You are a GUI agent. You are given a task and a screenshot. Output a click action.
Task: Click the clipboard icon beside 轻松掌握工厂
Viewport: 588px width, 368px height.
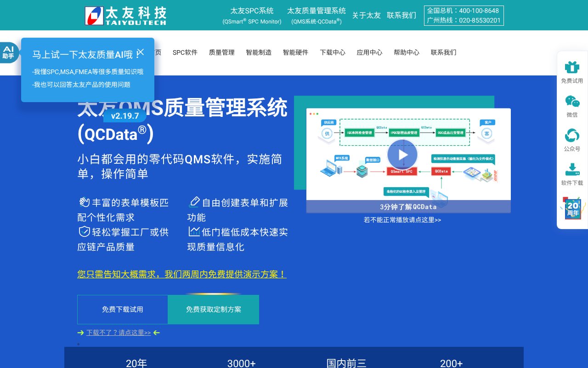pyautogui.click(x=85, y=231)
